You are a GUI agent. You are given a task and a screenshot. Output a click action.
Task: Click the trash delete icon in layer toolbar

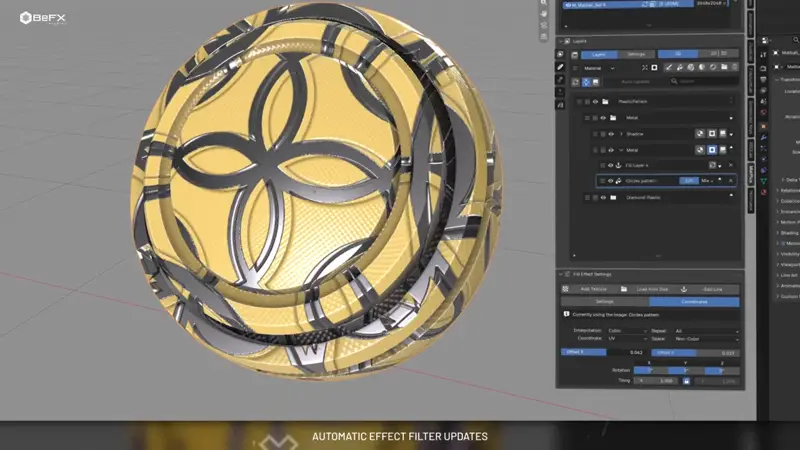(x=735, y=67)
